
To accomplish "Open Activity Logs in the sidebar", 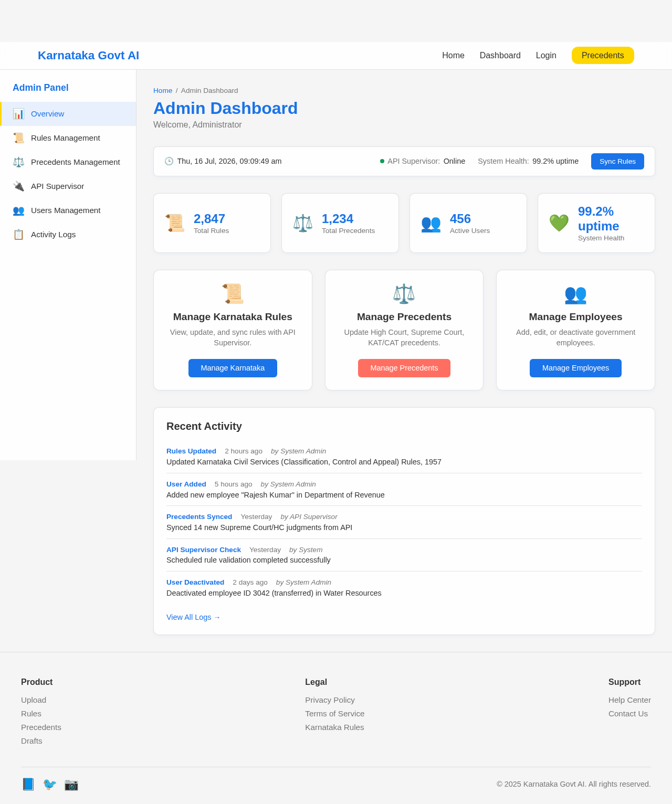I will pos(68,235).
